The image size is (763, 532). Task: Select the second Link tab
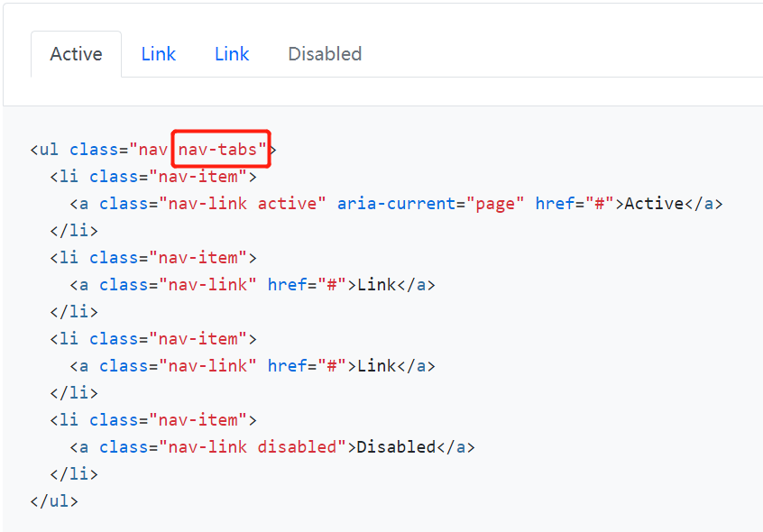click(x=231, y=54)
